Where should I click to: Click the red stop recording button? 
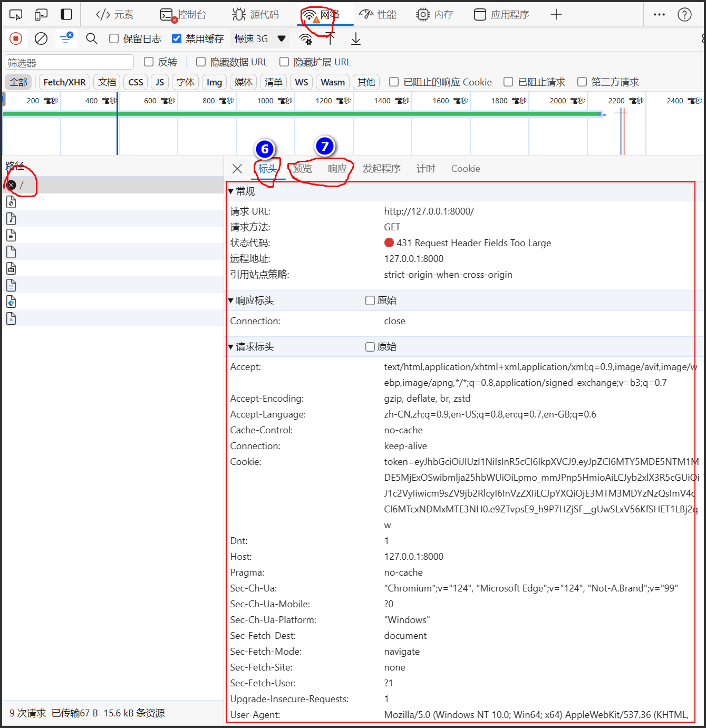(x=16, y=38)
